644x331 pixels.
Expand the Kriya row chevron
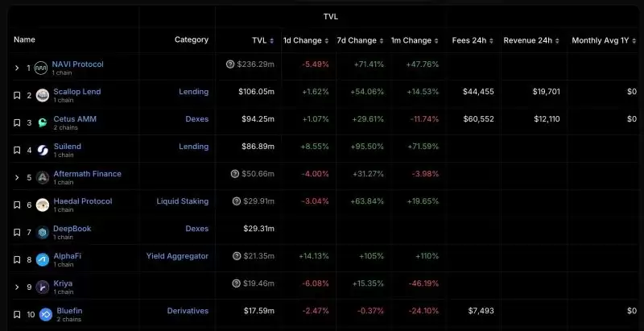(x=17, y=287)
